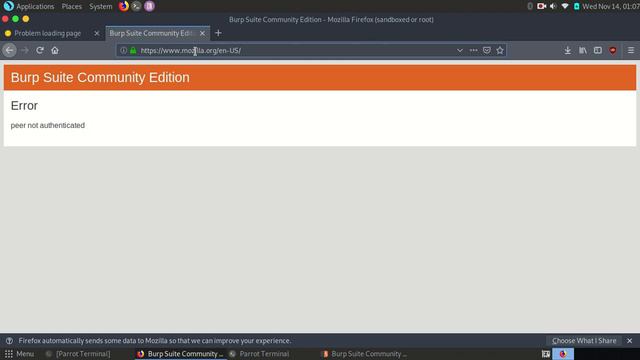
Task: Open the page actions three-dot menu
Action: click(473, 50)
